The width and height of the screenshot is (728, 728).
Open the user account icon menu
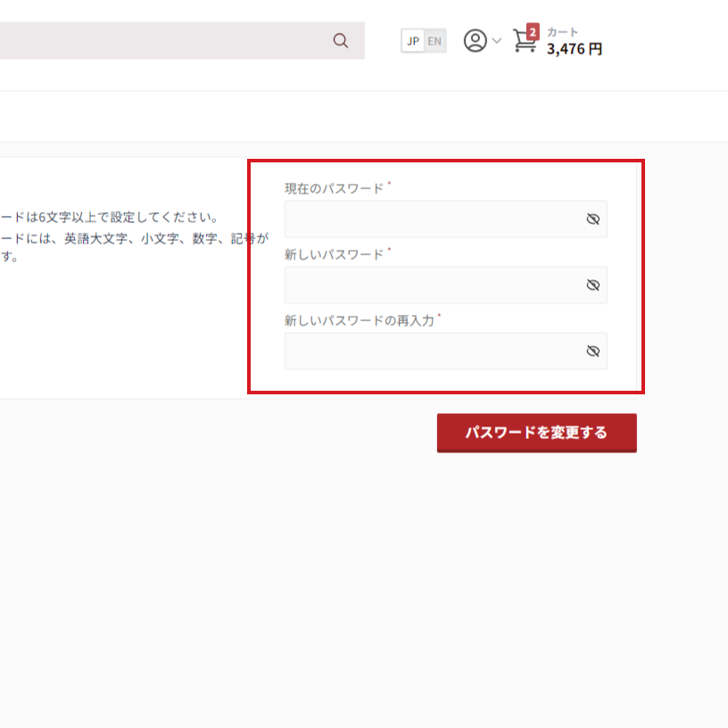pyautogui.click(x=475, y=40)
